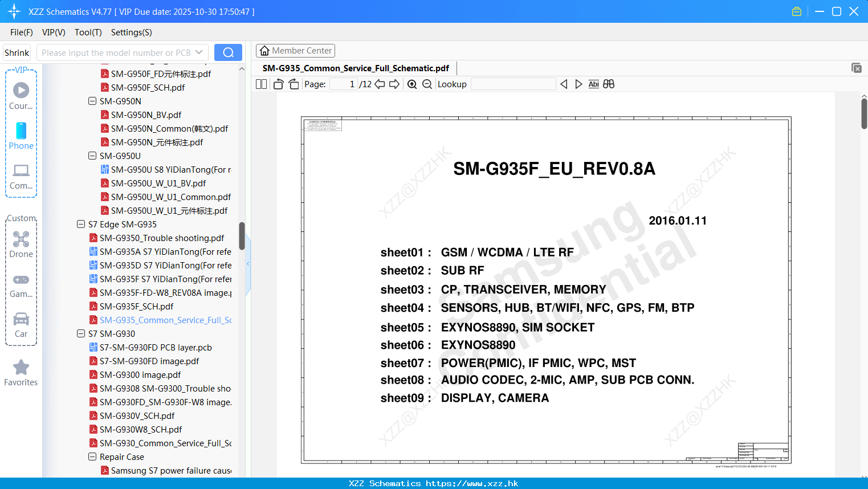868x489 pixels.
Task: Open the Member Center
Action: click(x=295, y=50)
